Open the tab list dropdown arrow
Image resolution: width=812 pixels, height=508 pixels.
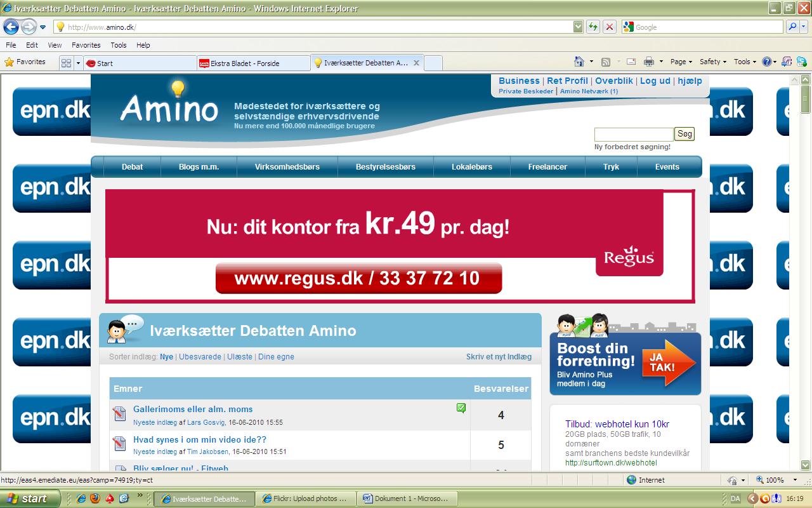pos(79,63)
